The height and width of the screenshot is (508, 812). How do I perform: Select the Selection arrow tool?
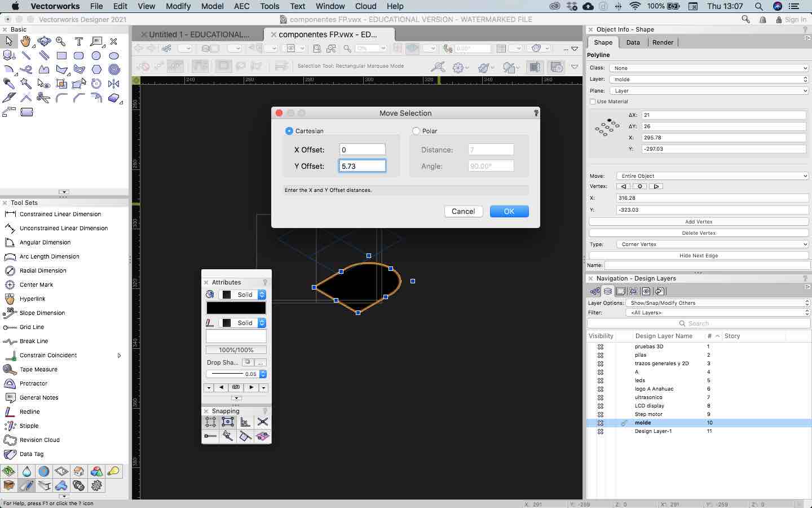tap(8, 41)
